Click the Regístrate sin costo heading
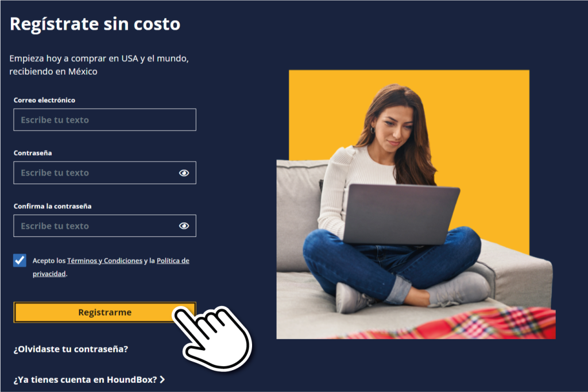The height and width of the screenshot is (392, 588). (x=95, y=24)
